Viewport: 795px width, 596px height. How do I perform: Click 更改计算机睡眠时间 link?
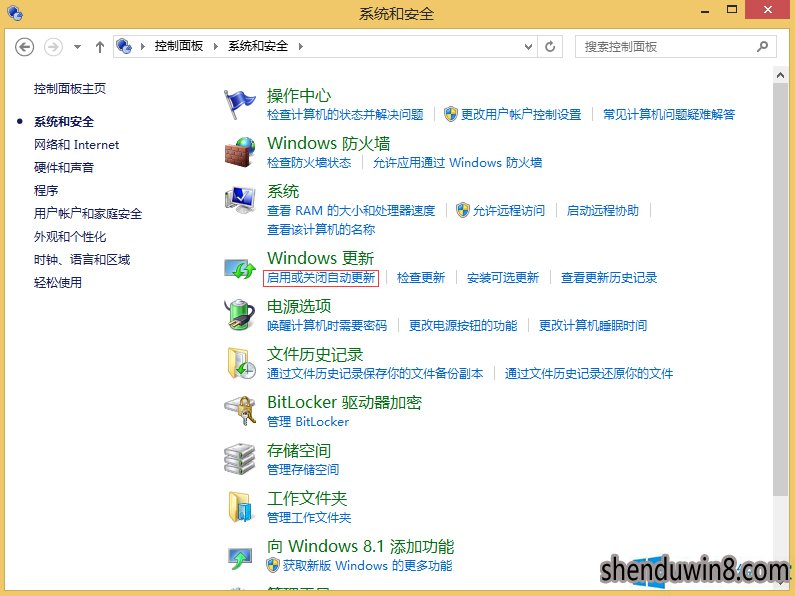click(593, 325)
